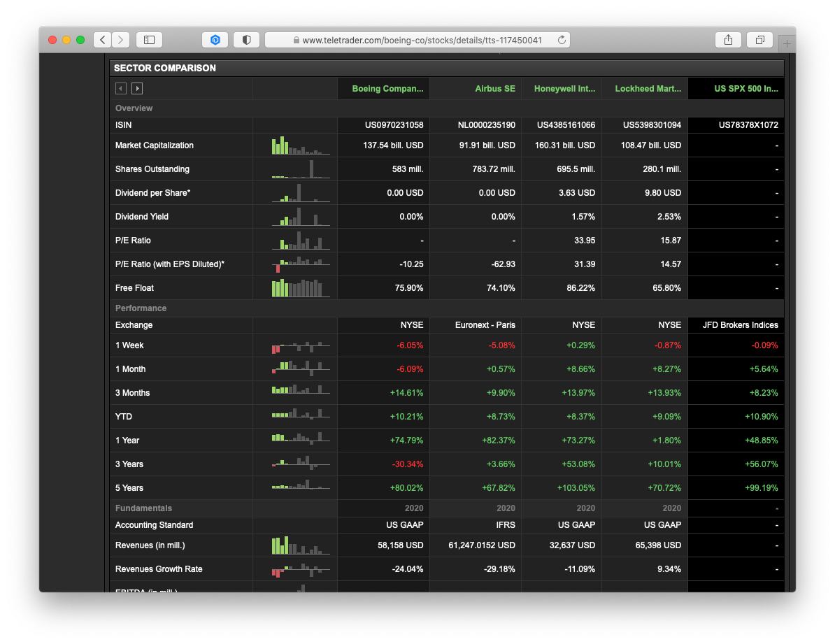835x644 pixels.
Task: Click the 86.22% free float value
Action: pos(580,288)
